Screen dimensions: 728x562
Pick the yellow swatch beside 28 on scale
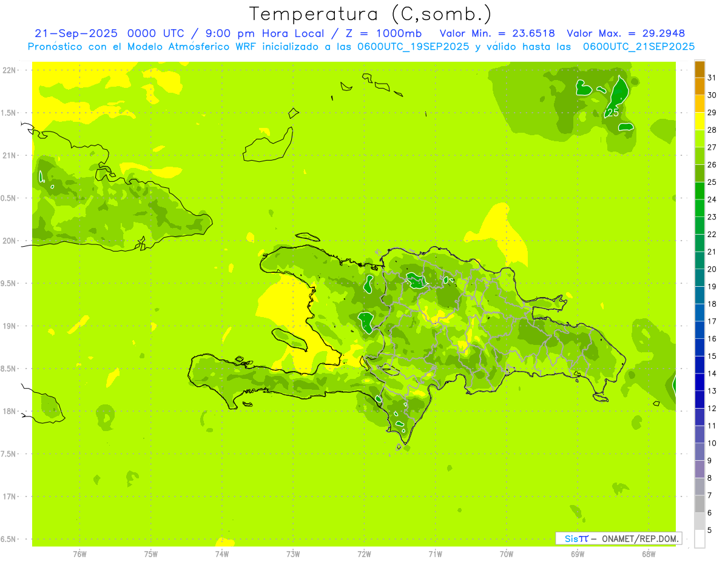[x=699, y=122]
